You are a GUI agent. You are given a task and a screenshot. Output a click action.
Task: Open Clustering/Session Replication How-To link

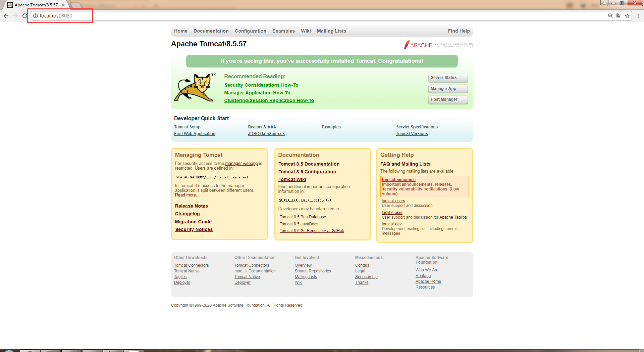[x=269, y=100]
